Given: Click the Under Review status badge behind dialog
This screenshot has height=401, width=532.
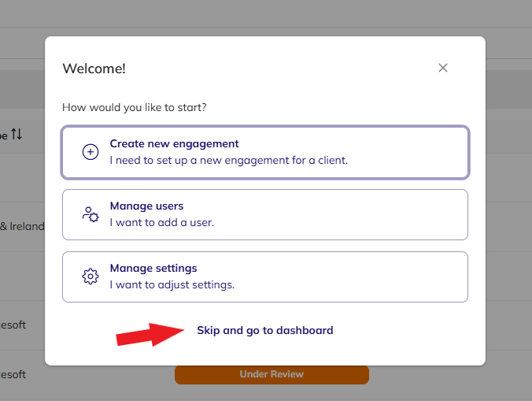Looking at the screenshot, I should click(272, 374).
